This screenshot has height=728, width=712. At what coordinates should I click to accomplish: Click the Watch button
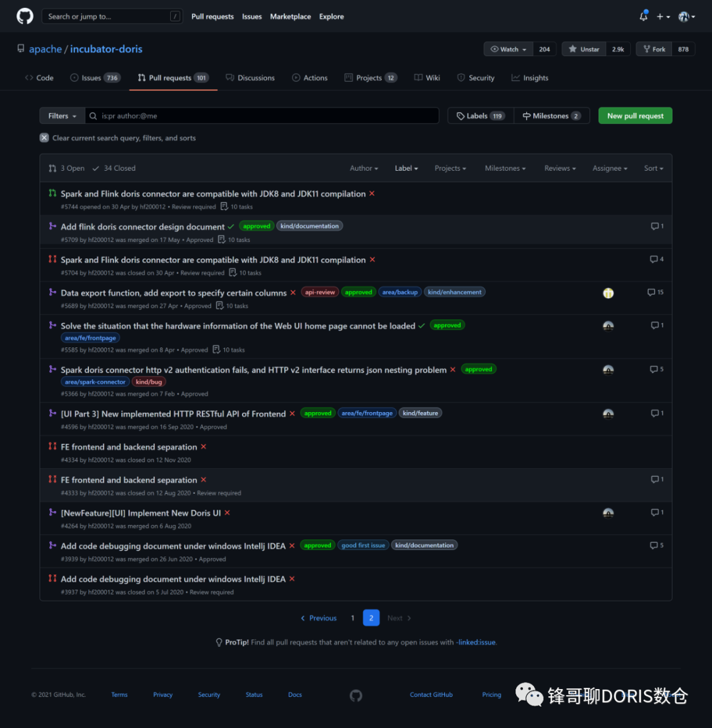(x=508, y=49)
